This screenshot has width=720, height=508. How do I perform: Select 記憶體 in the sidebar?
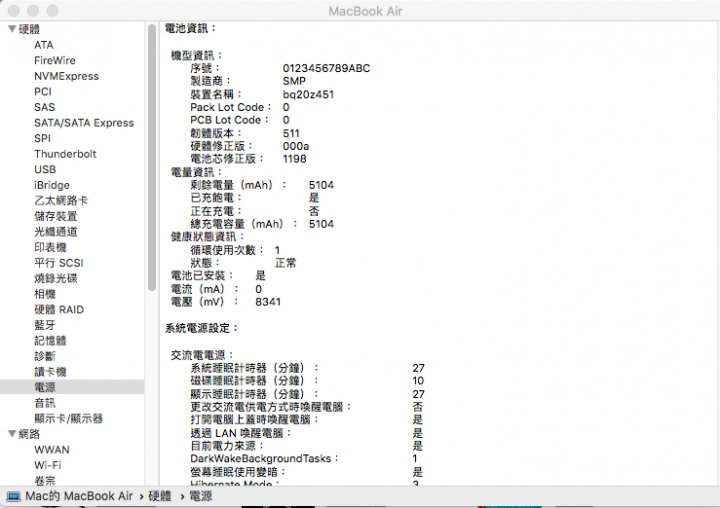pos(51,341)
